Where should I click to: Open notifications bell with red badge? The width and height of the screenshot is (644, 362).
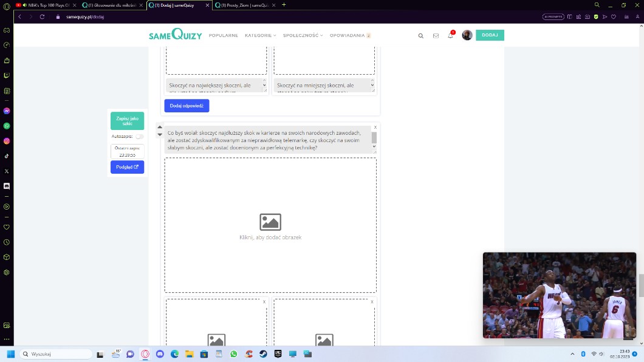[450, 35]
